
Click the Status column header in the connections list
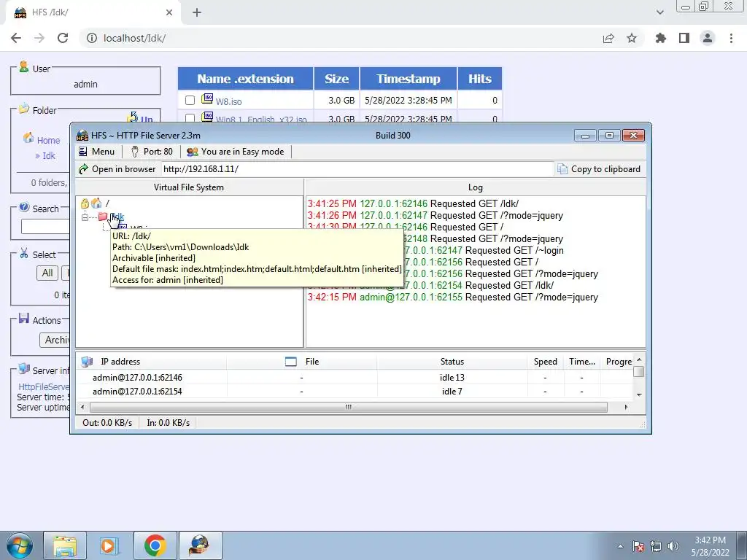[452, 362]
